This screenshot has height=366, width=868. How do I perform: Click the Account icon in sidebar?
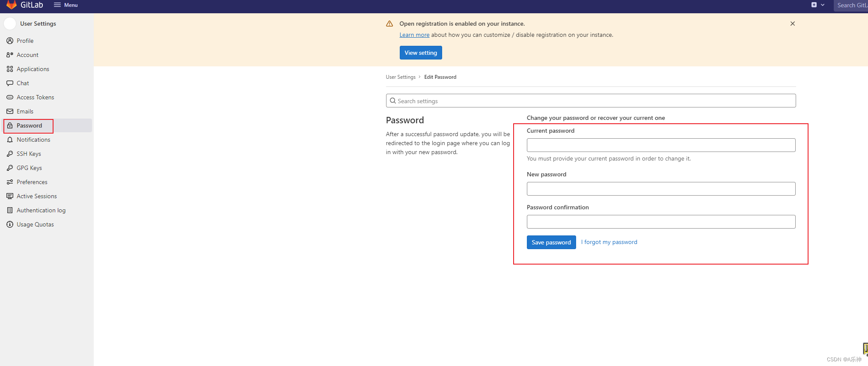[x=10, y=55]
